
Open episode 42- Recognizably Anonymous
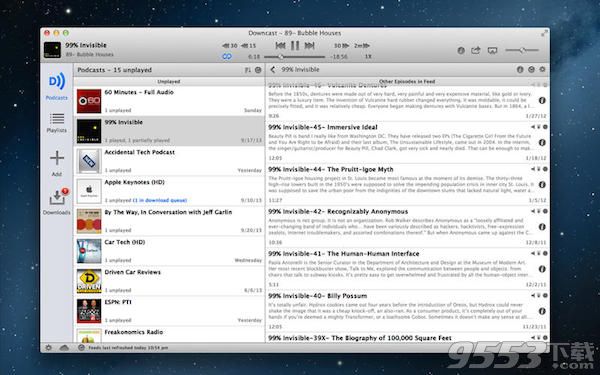point(407,227)
